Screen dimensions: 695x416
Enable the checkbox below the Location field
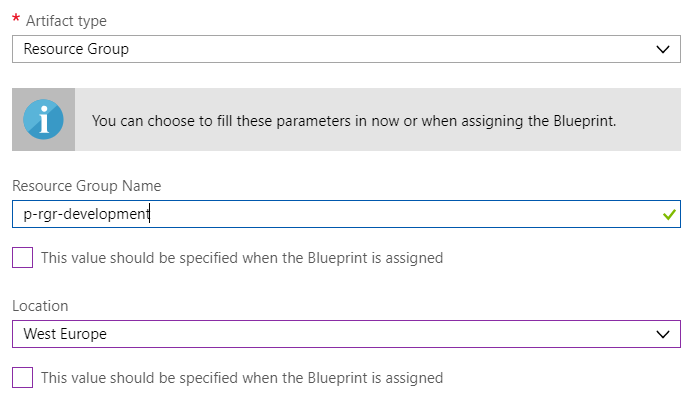pyautogui.click(x=22, y=378)
